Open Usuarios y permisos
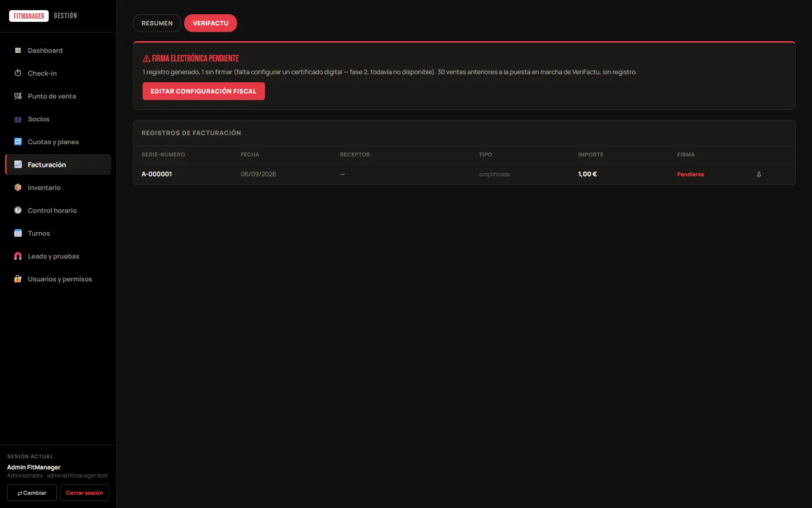 pyautogui.click(x=58, y=279)
